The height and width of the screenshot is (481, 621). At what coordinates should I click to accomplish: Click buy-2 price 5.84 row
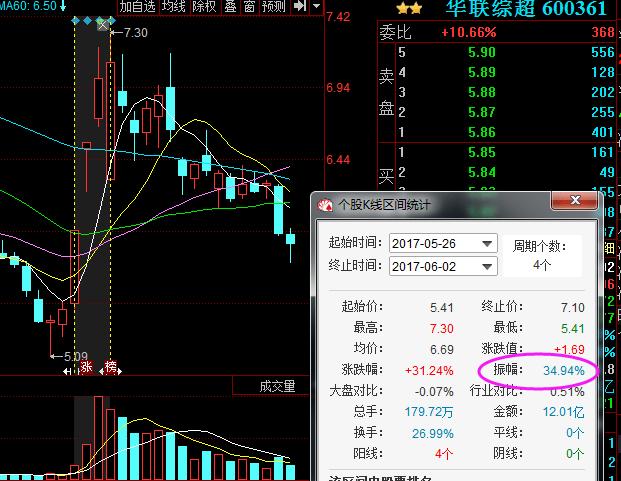(505, 172)
